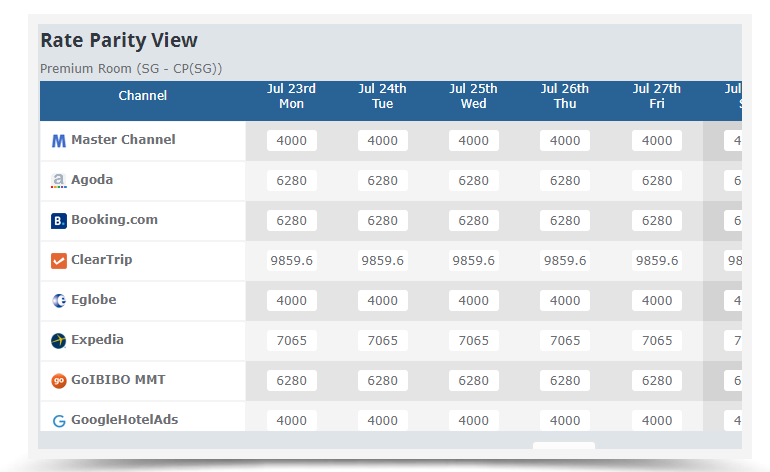Click the Agoda logo icon
770x472 pixels.
(58, 181)
